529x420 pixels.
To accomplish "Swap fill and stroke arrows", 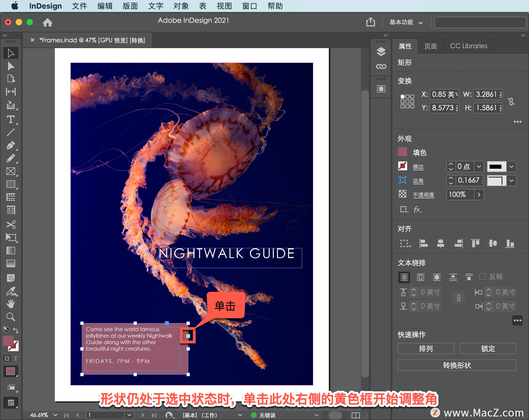I will [x=16, y=330].
